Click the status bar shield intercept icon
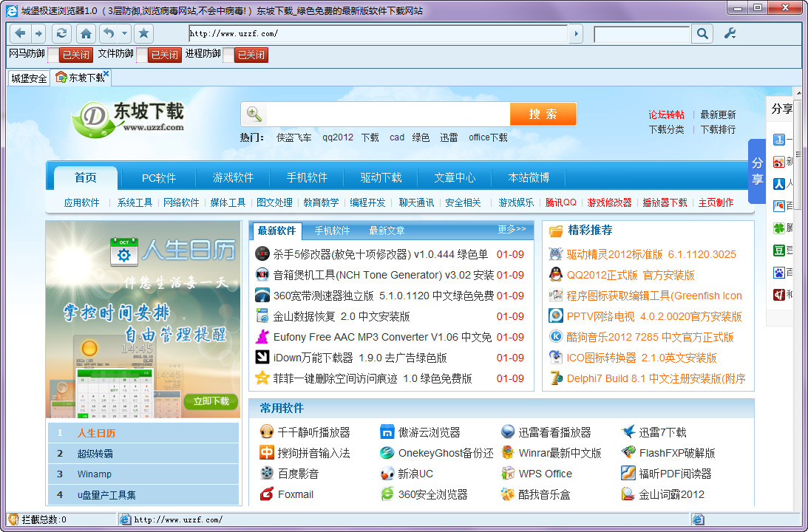The height and width of the screenshot is (532, 808). click(13, 519)
